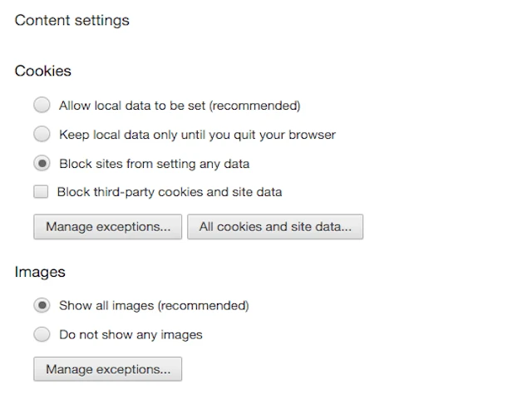
Task: Open All cookies and site data
Action: (x=275, y=226)
